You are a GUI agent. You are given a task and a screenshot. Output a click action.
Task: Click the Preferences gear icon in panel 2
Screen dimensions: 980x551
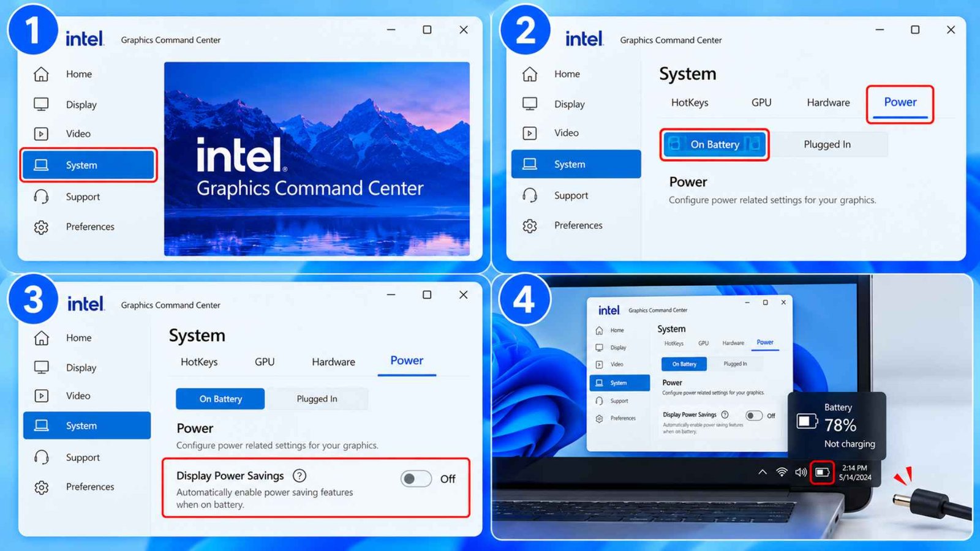530,226
